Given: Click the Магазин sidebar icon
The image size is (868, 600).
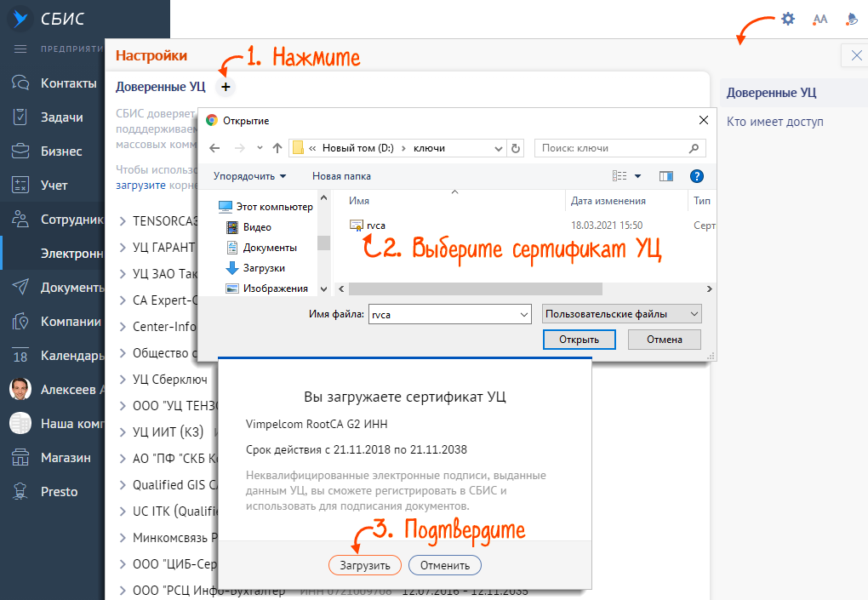Looking at the screenshot, I should (x=20, y=458).
